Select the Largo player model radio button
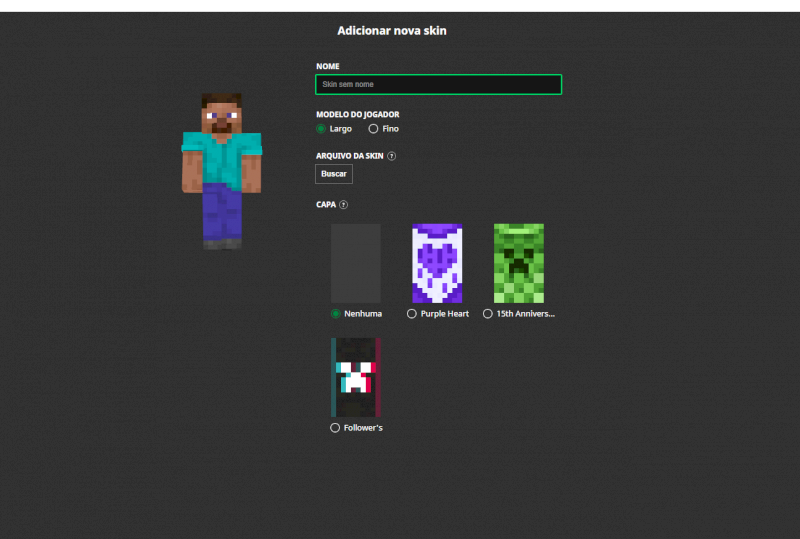This screenshot has width=800, height=539. pos(321,129)
